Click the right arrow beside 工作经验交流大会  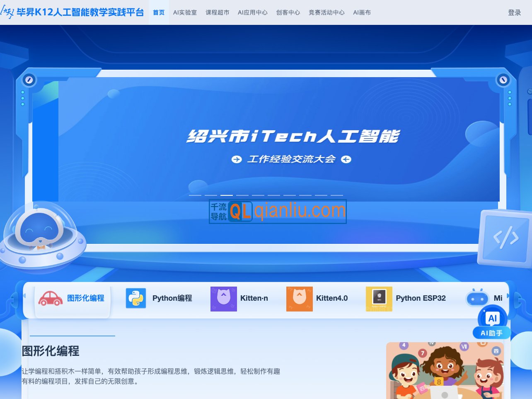(x=346, y=159)
